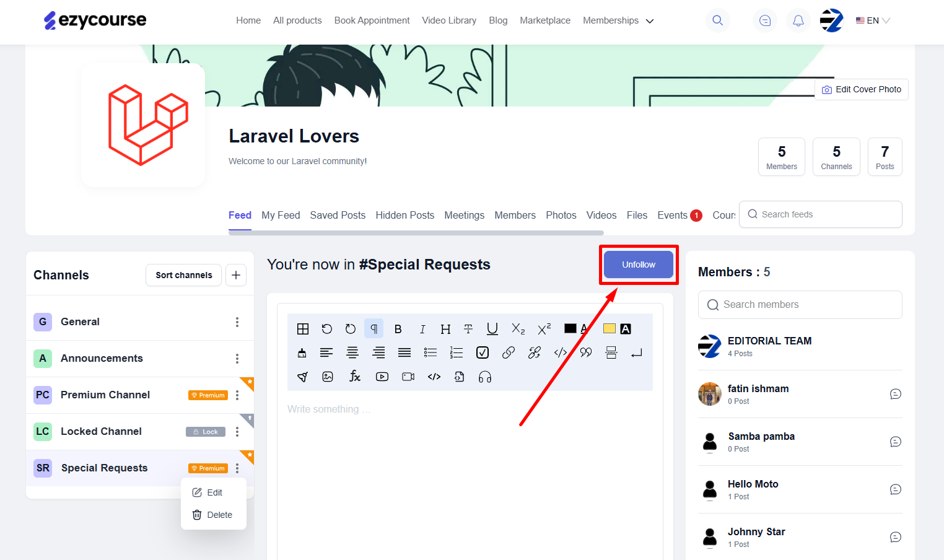Choose Delete from the channel context menu

pyautogui.click(x=214, y=515)
